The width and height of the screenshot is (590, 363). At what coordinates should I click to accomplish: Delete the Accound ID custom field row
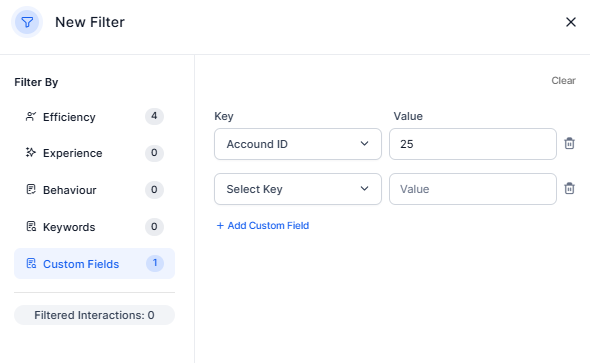point(569,143)
